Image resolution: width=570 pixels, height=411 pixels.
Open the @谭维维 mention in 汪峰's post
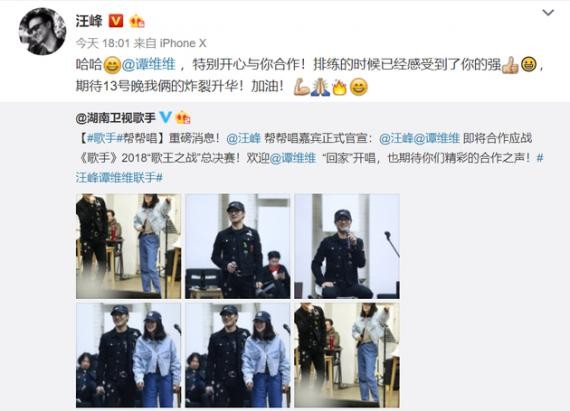149,65
